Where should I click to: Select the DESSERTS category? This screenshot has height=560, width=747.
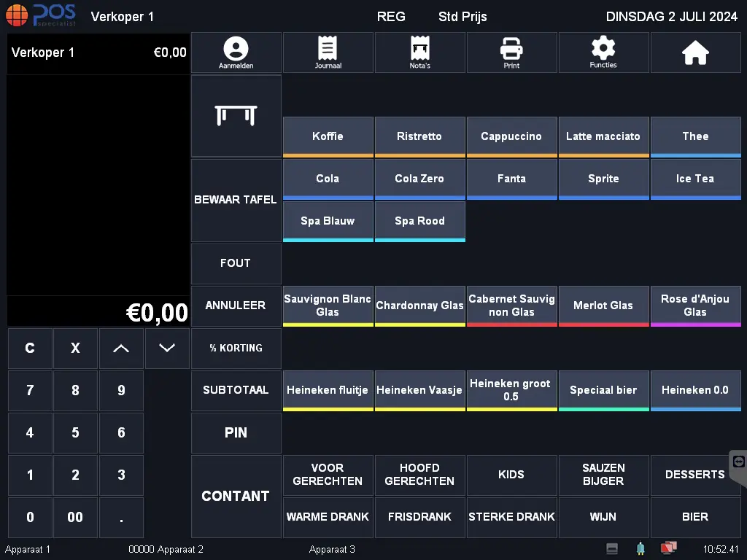click(x=695, y=475)
